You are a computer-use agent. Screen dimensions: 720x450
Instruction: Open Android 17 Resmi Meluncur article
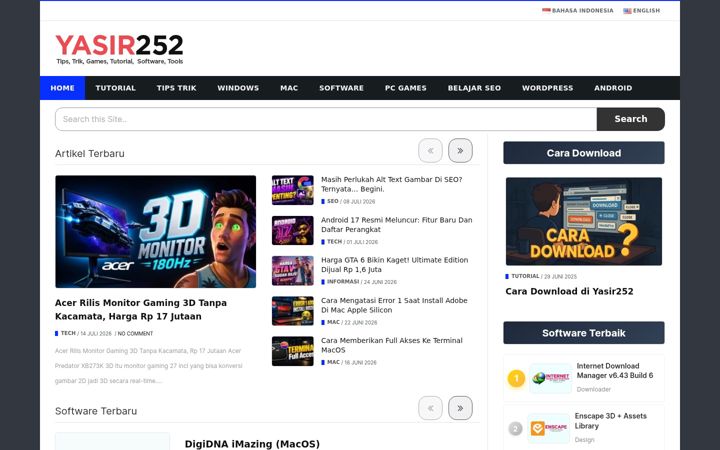[396, 225]
